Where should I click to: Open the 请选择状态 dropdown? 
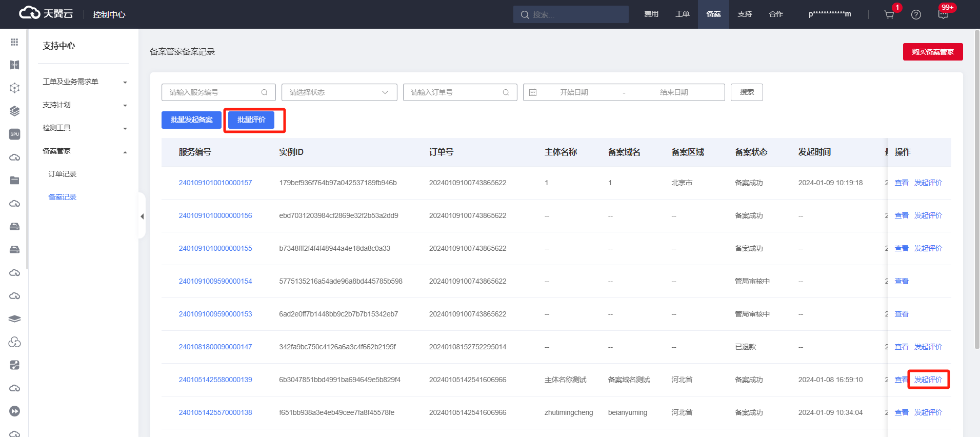tap(339, 92)
